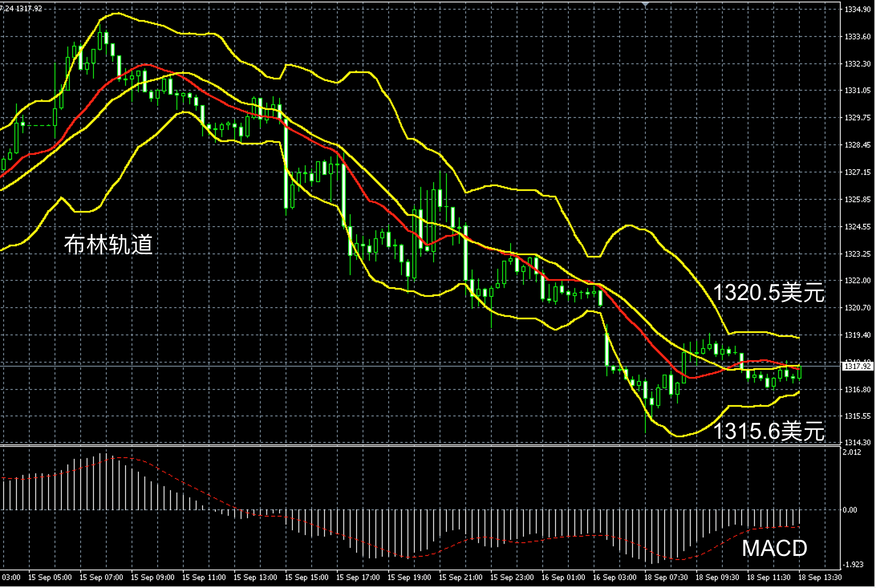Click the 18 Sep 07:30 time label
876x588 pixels.
[666, 578]
